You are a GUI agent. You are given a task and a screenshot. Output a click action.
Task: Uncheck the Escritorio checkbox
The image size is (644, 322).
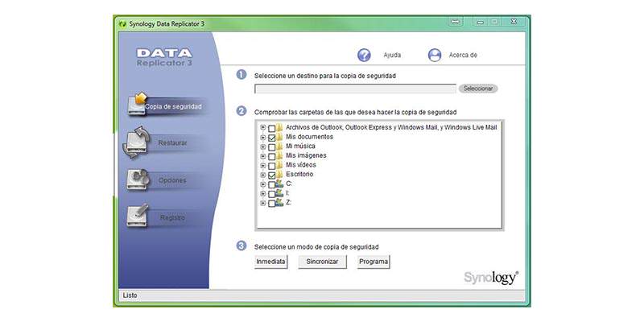click(271, 175)
